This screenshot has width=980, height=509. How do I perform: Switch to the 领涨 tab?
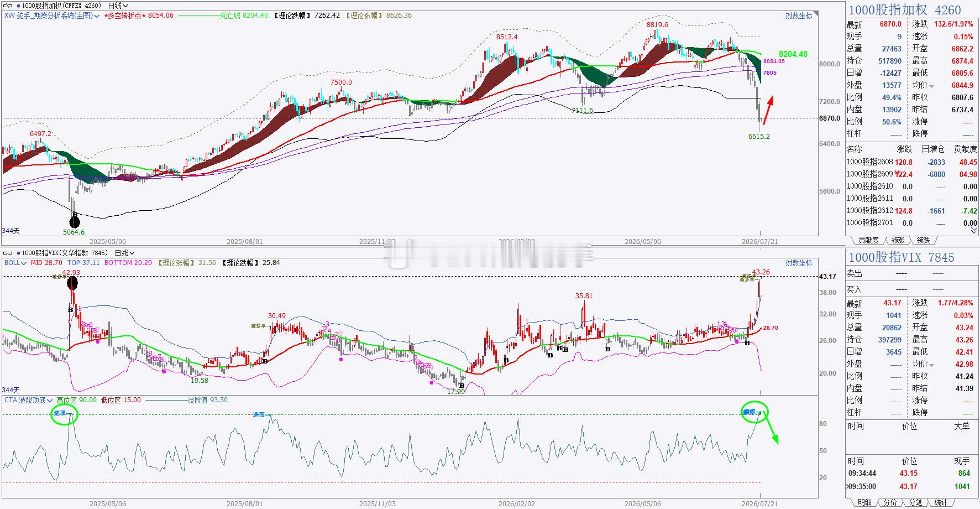(898, 240)
